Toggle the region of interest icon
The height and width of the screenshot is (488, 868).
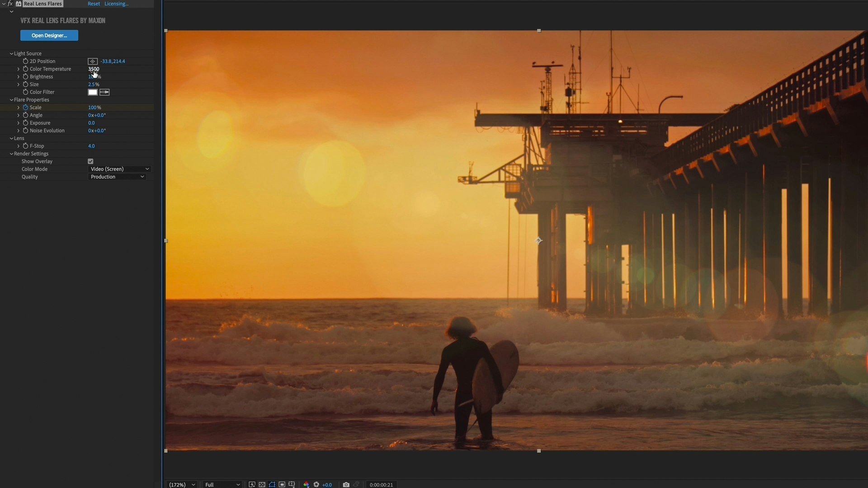pyautogui.click(x=282, y=484)
